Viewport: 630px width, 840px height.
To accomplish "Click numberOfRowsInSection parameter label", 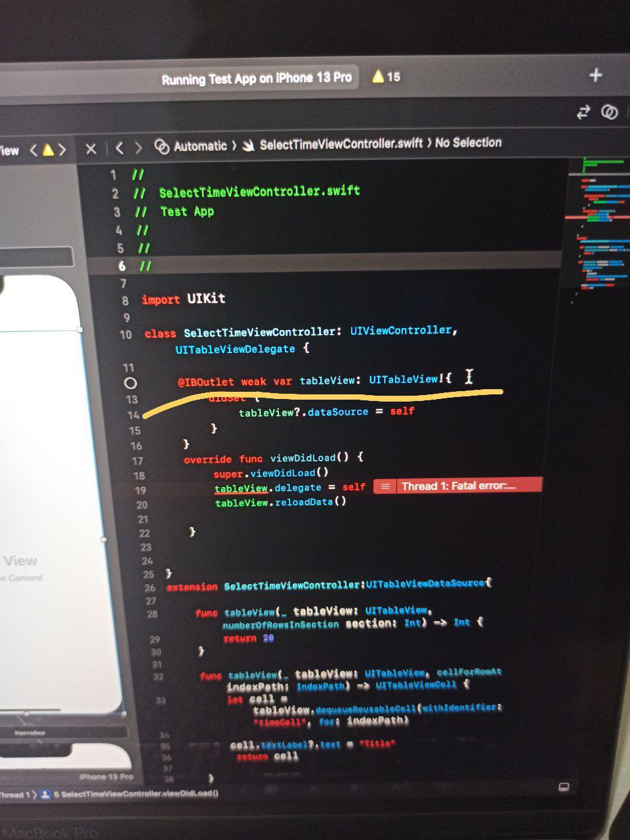I will pyautogui.click(x=280, y=625).
